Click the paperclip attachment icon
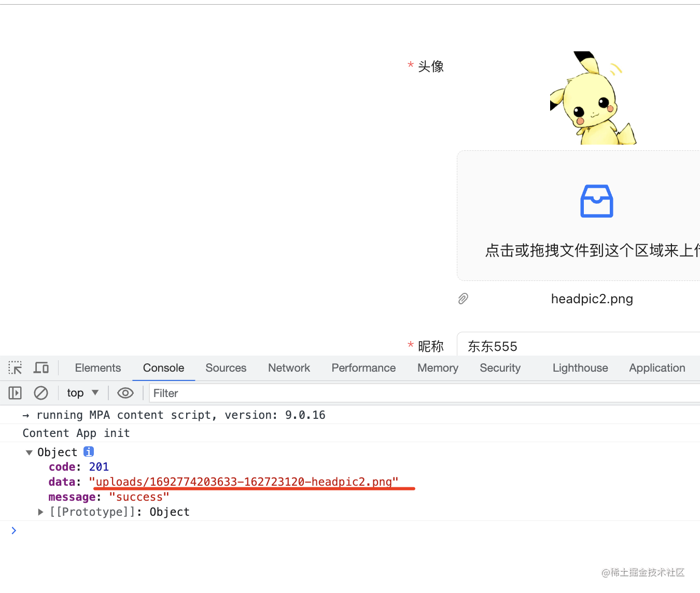This screenshot has width=700, height=593. click(x=463, y=299)
